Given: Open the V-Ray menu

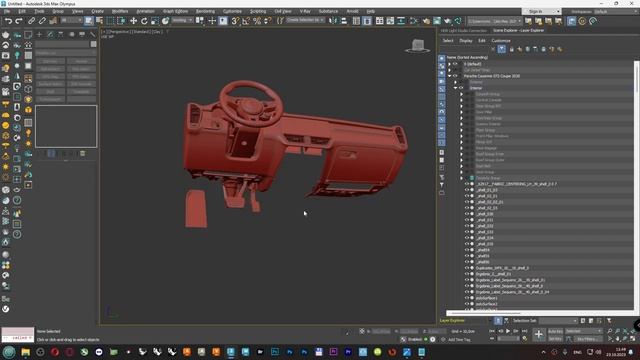Looking at the screenshot, I should click(305, 11).
